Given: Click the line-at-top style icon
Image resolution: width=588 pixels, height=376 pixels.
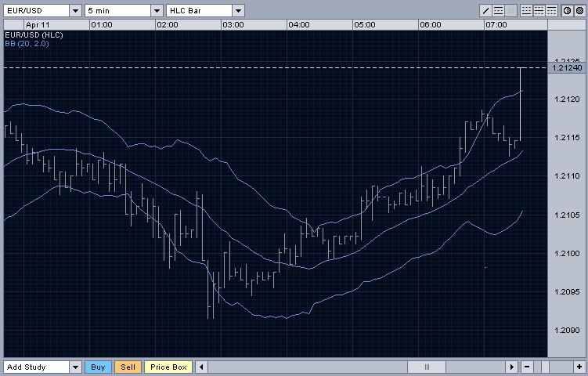Looking at the screenshot, I should coord(552,10).
